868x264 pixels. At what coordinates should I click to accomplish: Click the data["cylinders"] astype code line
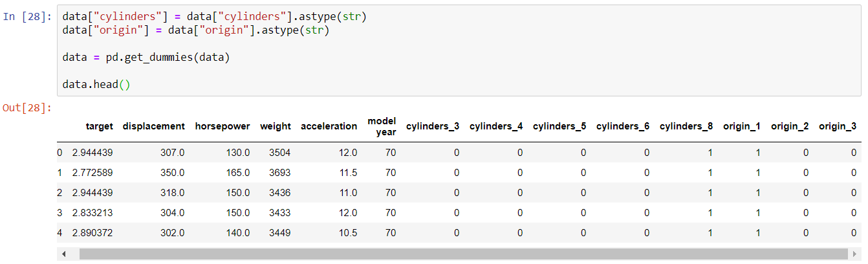coord(215,16)
